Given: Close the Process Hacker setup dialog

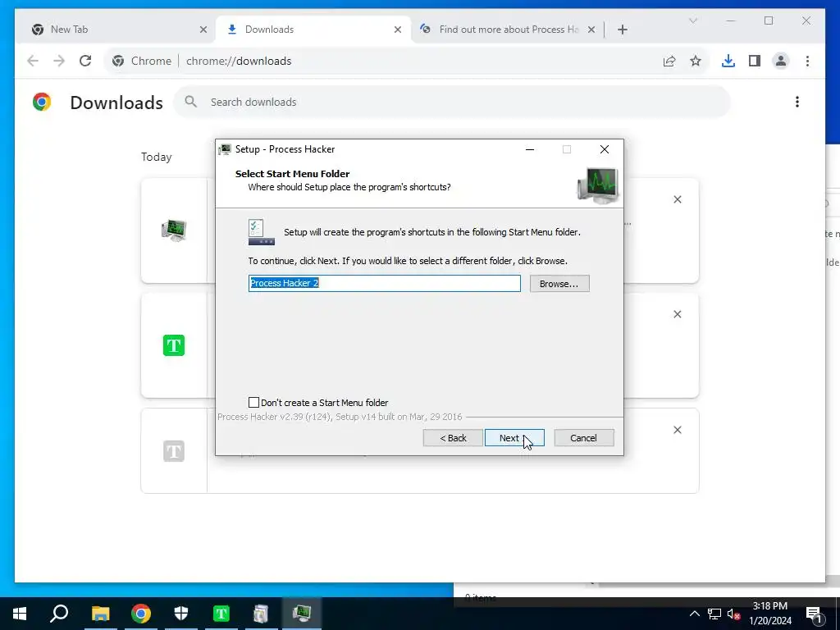Looking at the screenshot, I should pyautogui.click(x=605, y=149).
